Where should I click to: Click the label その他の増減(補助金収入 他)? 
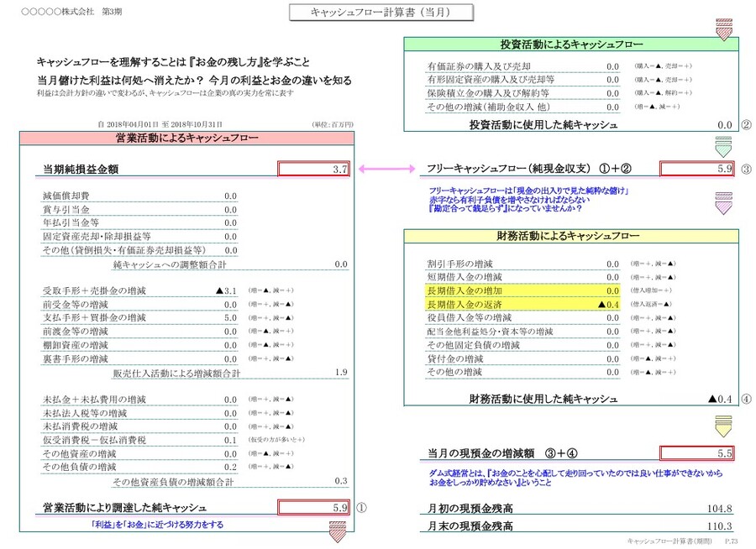(x=488, y=107)
